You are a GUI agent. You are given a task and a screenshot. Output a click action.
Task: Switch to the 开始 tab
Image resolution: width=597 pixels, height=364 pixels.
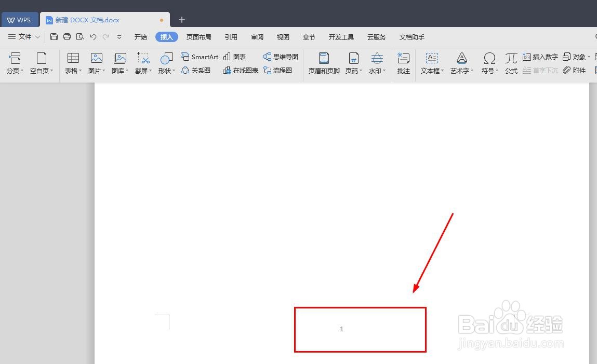point(140,37)
